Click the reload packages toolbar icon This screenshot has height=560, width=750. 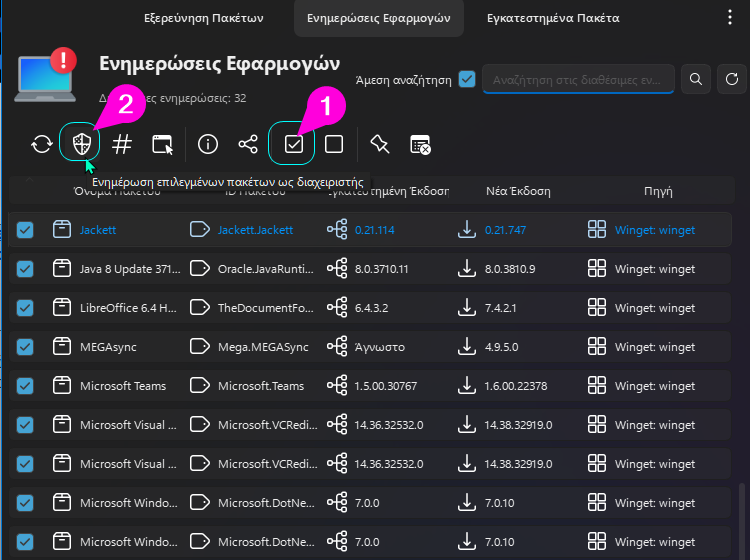point(42,144)
